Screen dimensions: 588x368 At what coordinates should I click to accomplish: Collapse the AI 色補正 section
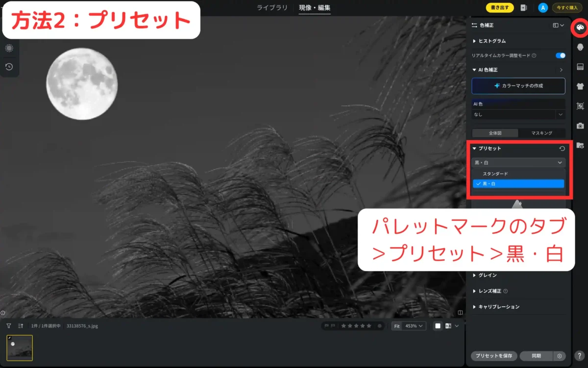[x=474, y=70]
